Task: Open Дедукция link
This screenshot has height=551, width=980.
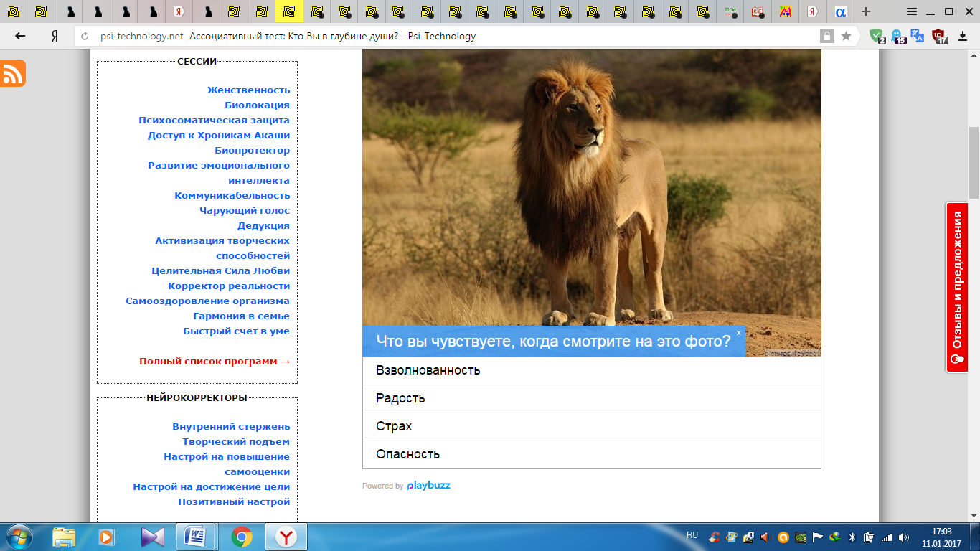Action: [x=263, y=225]
